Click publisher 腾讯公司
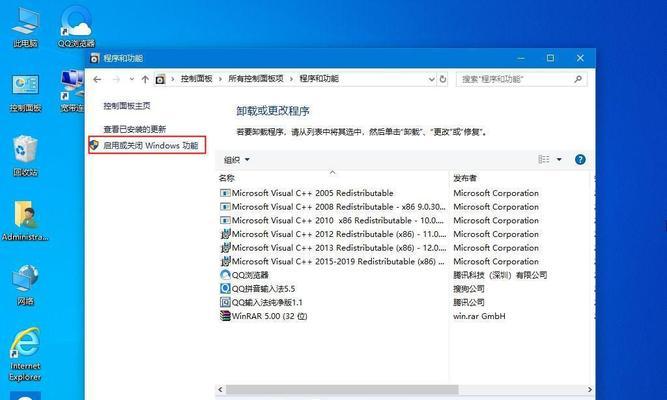 click(469, 302)
